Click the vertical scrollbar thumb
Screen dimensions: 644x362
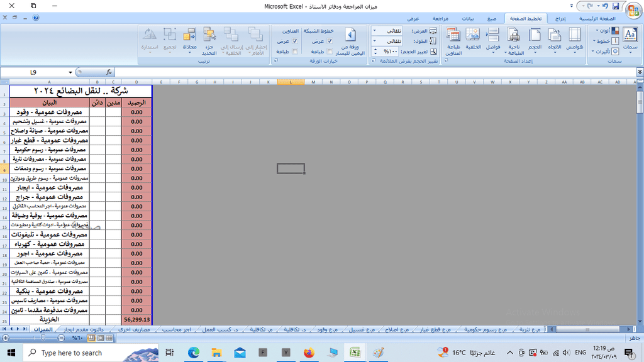tap(640, 102)
